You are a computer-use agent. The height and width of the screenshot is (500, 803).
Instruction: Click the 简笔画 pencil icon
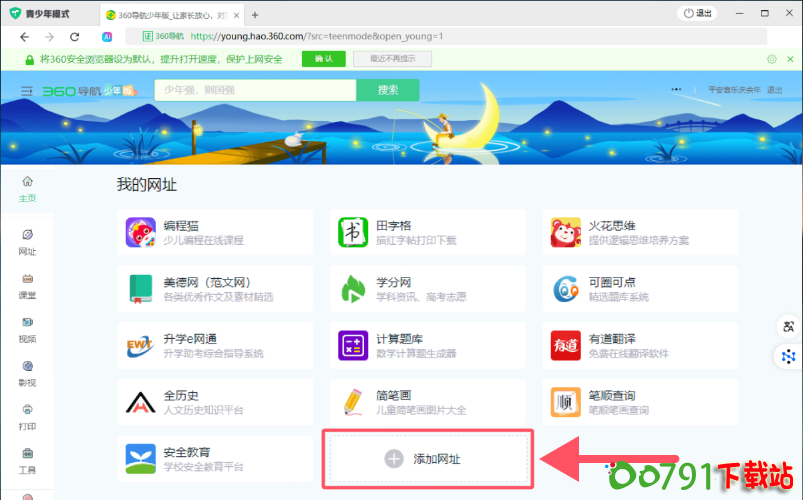tap(351, 402)
